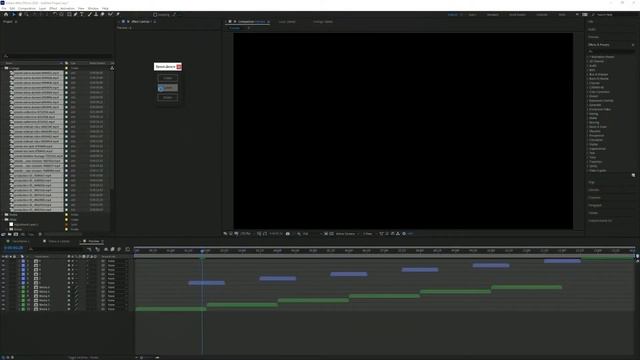Viewport: 640px width, 360px height.
Task: Choose the Selection arrow tool
Action: [x=13, y=14]
